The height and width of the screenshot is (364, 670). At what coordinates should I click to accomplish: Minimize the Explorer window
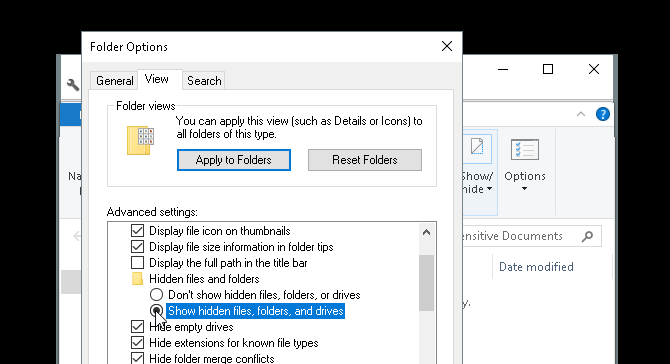(x=503, y=69)
